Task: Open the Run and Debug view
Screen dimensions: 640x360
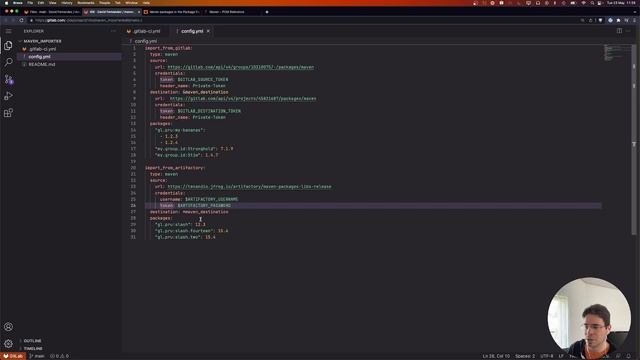Action: tap(8, 96)
